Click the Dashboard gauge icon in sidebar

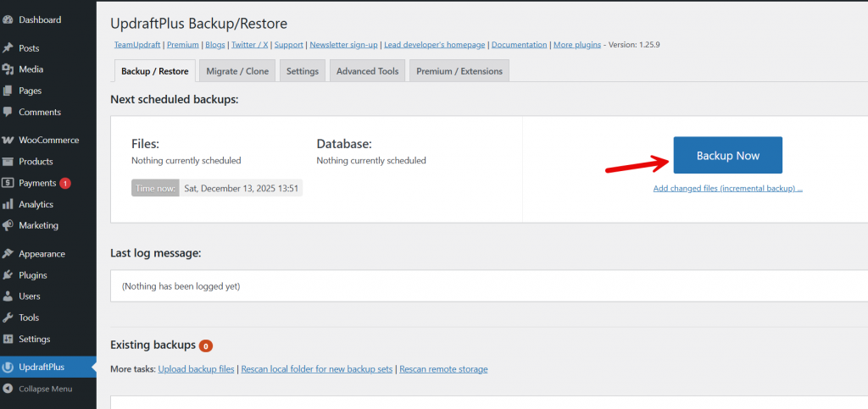click(x=8, y=19)
